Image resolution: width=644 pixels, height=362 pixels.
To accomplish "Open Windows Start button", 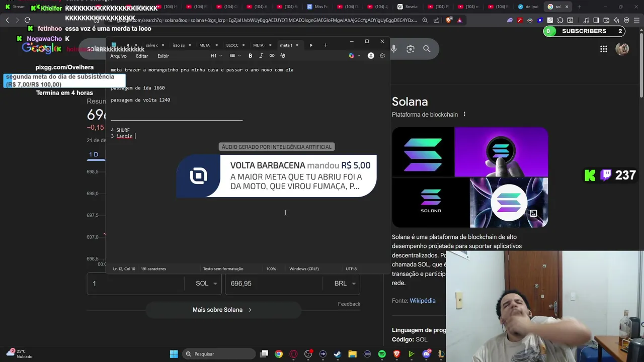I will 174,354.
